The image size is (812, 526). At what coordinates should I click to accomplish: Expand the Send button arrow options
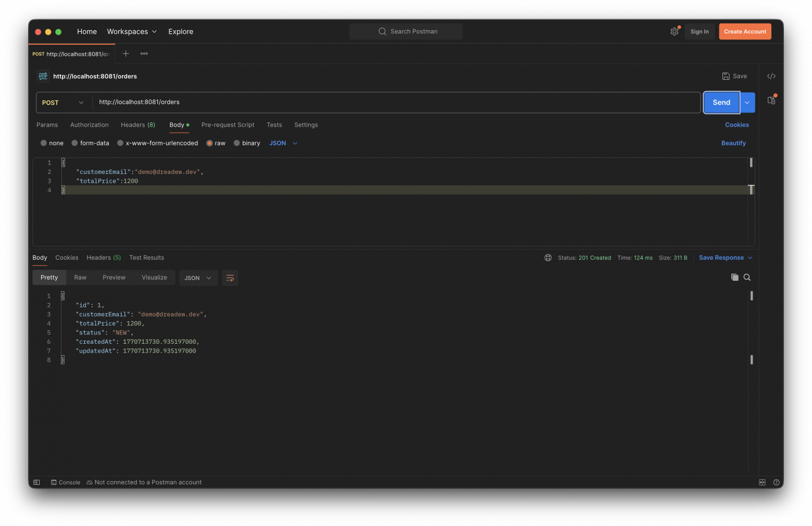[x=747, y=103]
